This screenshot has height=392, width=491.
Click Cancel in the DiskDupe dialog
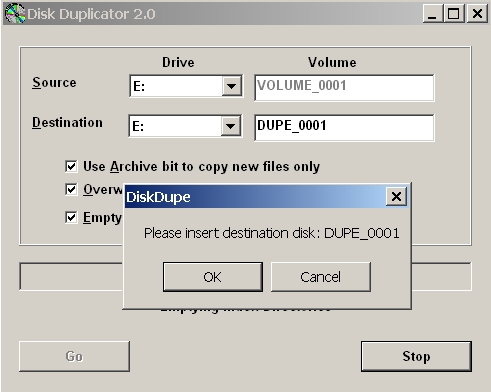tap(321, 277)
